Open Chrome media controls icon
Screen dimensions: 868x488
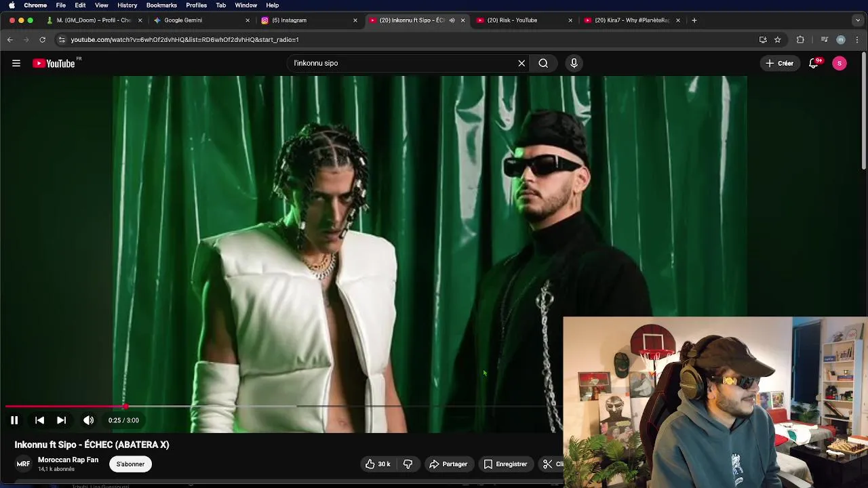pos(824,40)
